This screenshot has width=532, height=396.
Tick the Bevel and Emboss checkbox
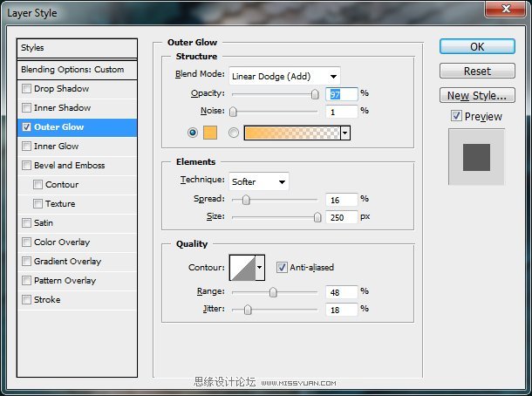point(26,166)
